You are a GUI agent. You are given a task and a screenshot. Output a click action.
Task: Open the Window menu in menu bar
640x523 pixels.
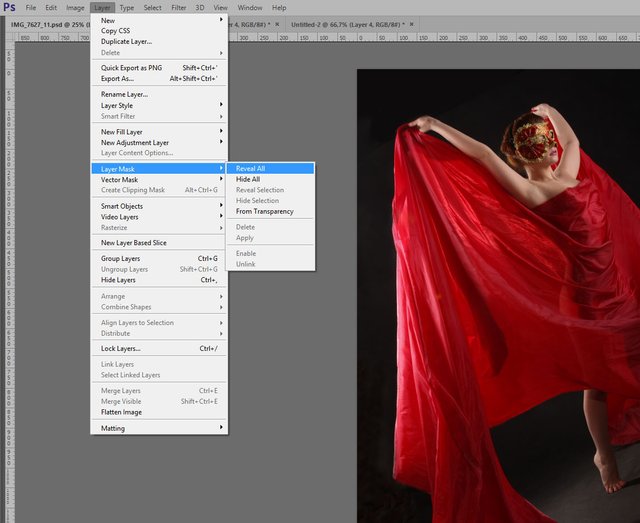click(251, 7)
